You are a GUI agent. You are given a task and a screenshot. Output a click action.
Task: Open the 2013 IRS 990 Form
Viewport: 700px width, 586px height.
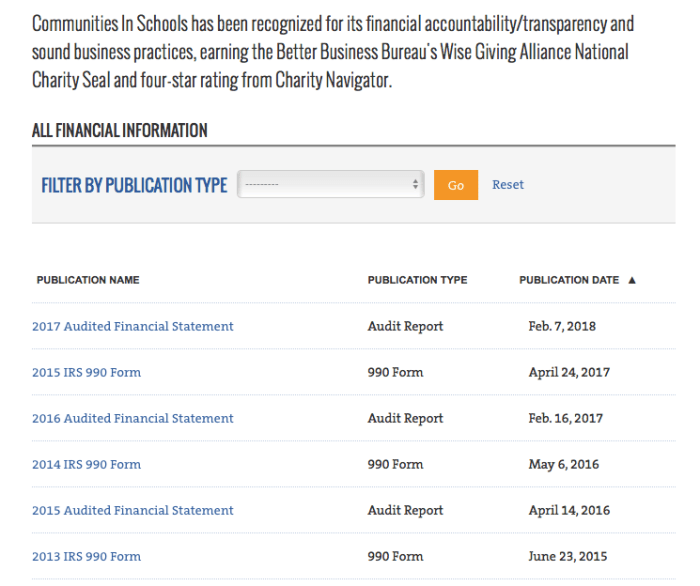tap(86, 556)
